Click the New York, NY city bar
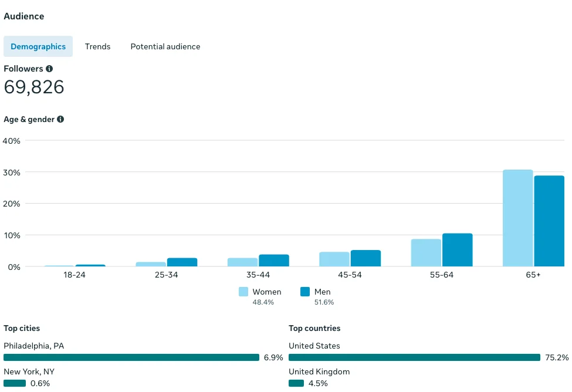This screenshot has width=572, height=392. tap(15, 383)
